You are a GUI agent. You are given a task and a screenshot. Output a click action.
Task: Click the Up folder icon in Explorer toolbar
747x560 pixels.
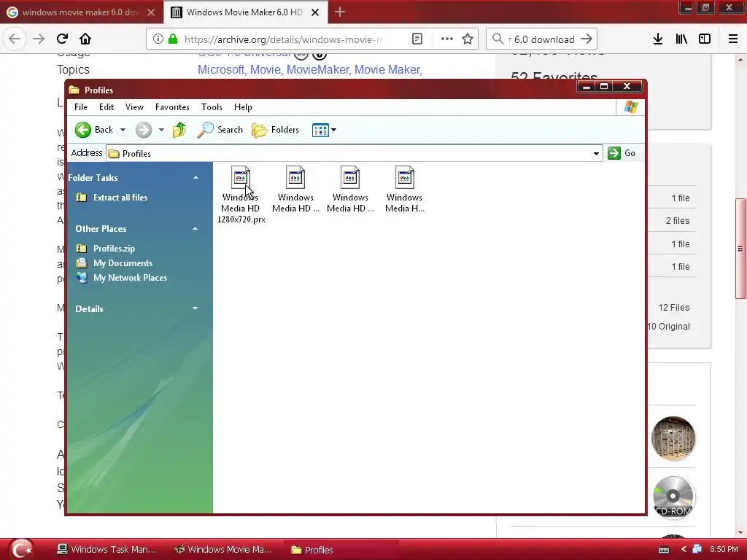coord(179,130)
